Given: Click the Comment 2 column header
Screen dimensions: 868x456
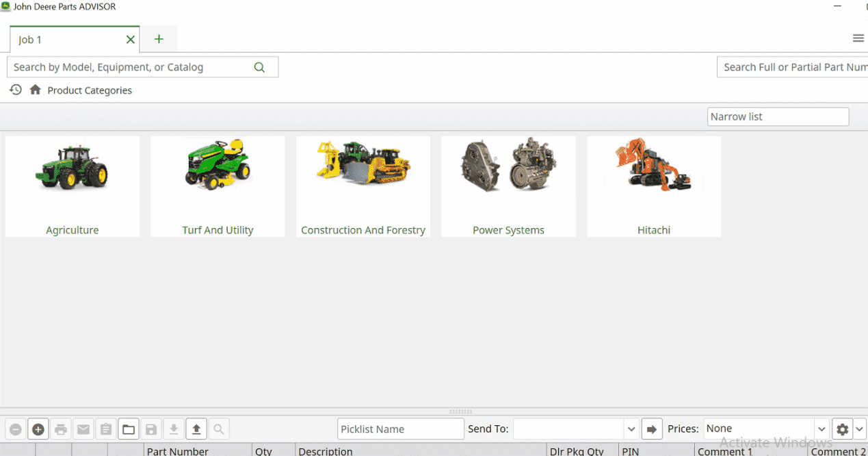Looking at the screenshot, I should coord(838,450).
